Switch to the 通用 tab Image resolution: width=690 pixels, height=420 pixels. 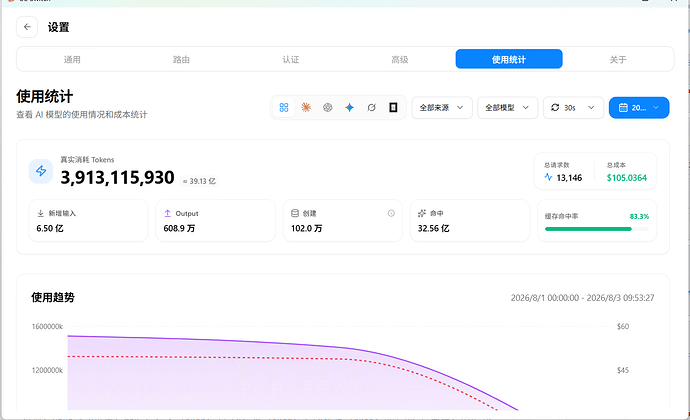point(72,59)
